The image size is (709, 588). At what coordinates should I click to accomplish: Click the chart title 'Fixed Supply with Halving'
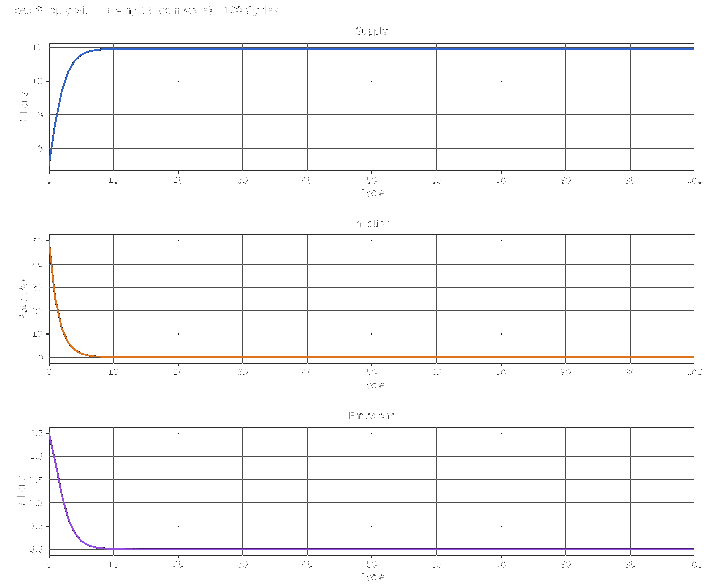142,10
